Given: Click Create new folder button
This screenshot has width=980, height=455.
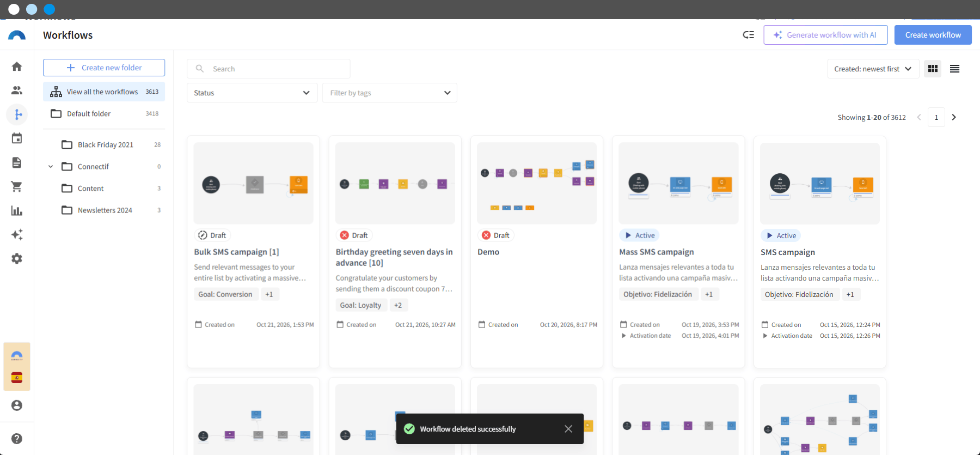Looking at the screenshot, I should 104,68.
